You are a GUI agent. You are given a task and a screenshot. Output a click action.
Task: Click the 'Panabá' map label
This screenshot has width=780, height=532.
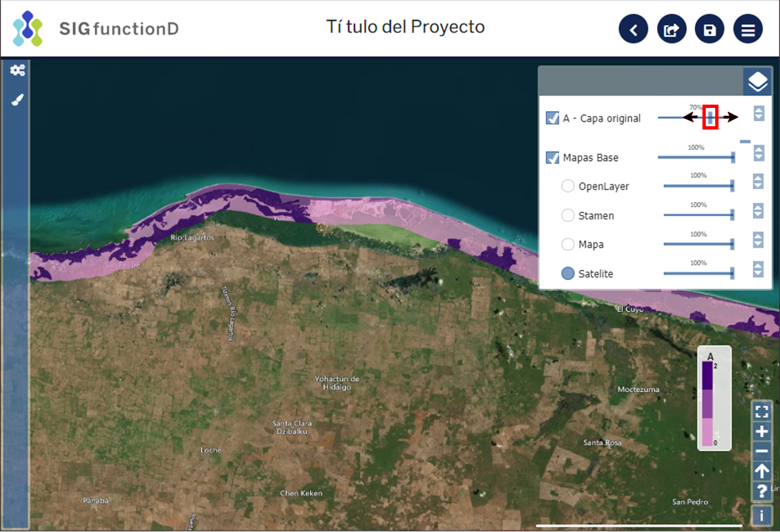tap(96, 500)
